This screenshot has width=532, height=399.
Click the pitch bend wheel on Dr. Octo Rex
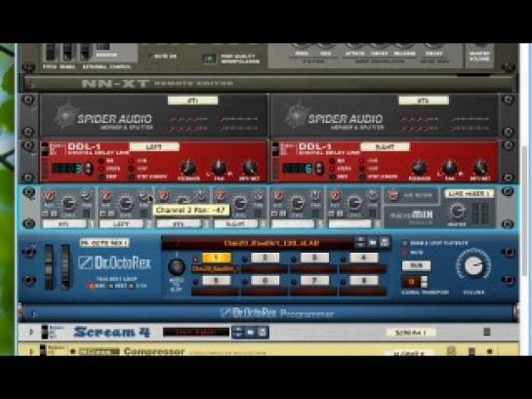49,266
